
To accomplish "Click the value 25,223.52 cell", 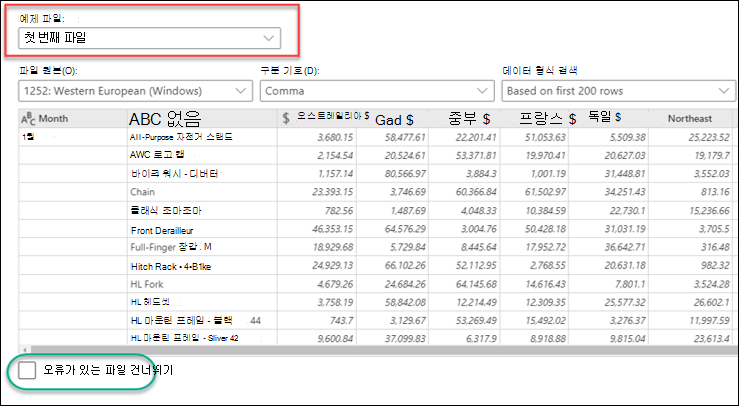I will tap(690, 137).
